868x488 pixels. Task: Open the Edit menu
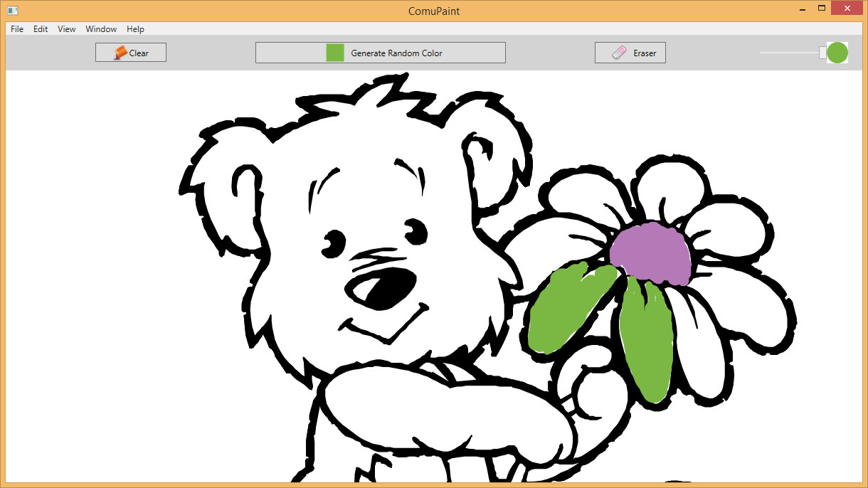pyautogui.click(x=41, y=29)
